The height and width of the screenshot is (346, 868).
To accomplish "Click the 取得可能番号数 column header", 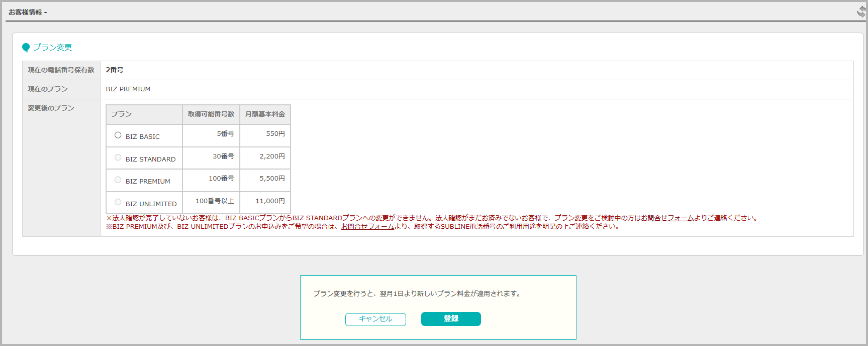I will pos(211,114).
